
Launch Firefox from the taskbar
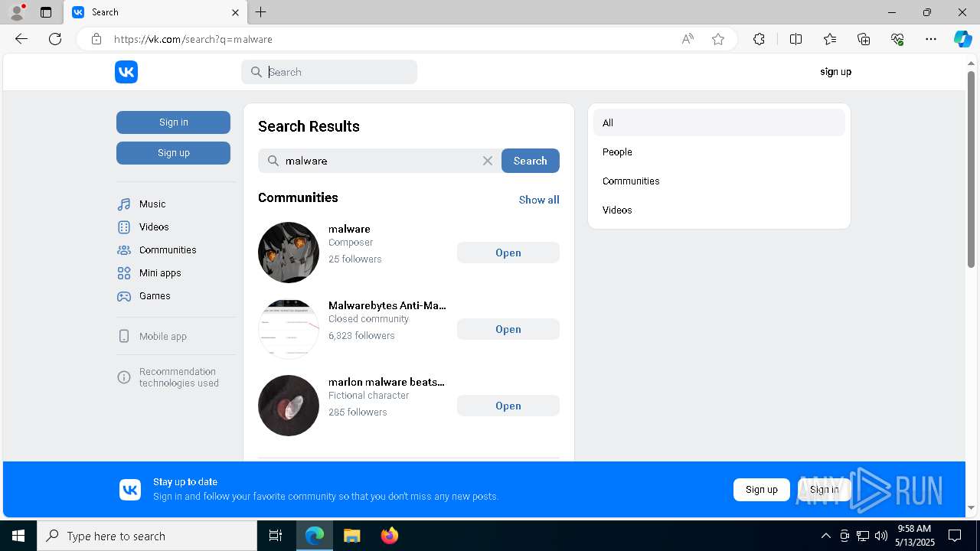pyautogui.click(x=390, y=536)
